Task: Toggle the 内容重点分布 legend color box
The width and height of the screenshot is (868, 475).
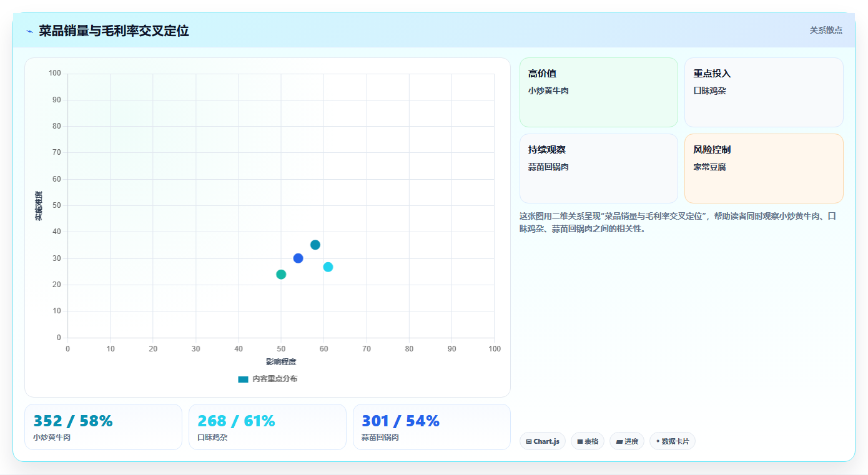Action: (244, 379)
